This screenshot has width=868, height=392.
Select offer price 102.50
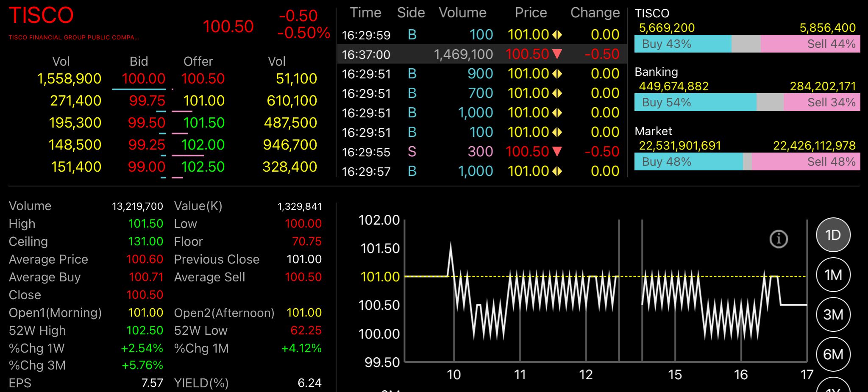coord(203,167)
